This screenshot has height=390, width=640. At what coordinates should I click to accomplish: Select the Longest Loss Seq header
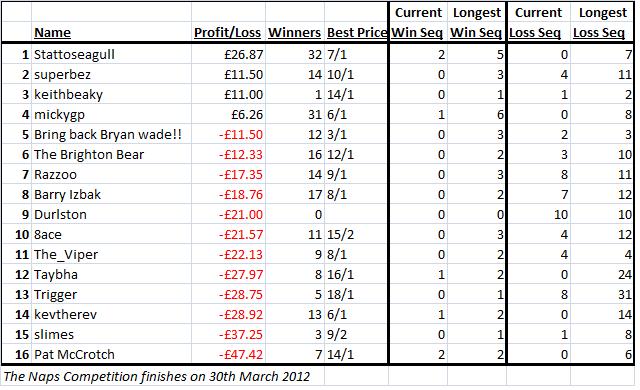pos(600,23)
